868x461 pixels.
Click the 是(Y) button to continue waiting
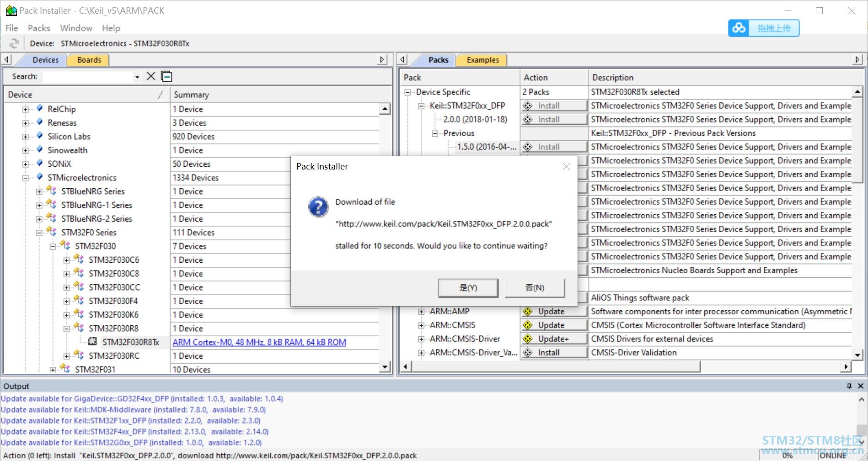click(468, 288)
